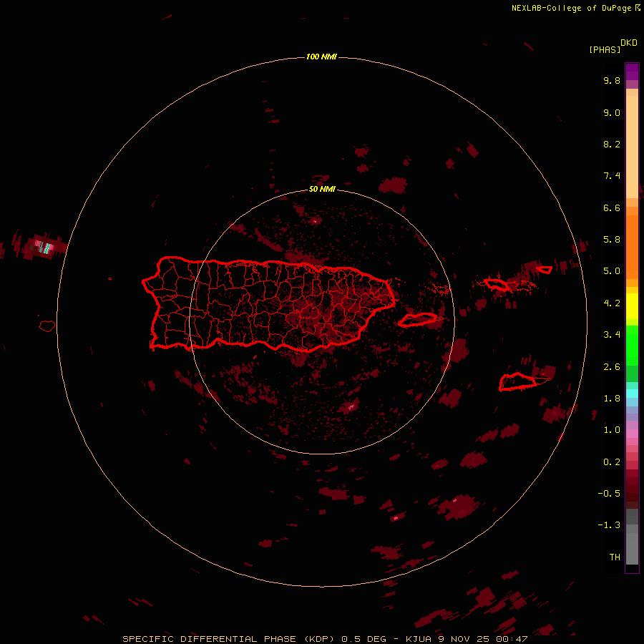644x644 pixels.
Task: Click the small Mona island outline west of Puerto Rico
Action: [47, 326]
